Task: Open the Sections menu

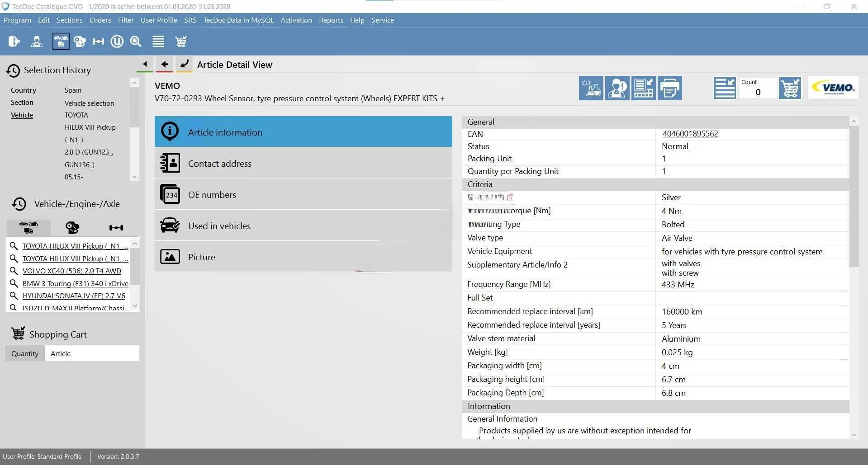Action: [x=70, y=20]
